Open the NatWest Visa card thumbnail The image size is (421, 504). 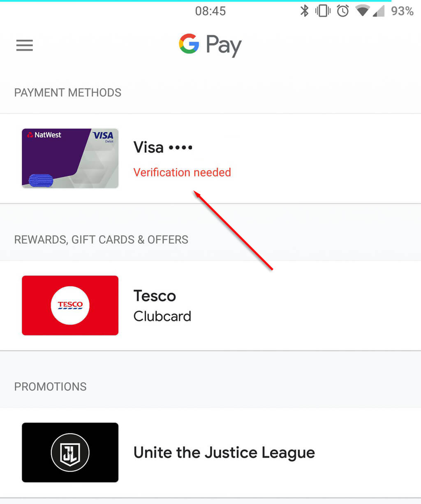70,158
